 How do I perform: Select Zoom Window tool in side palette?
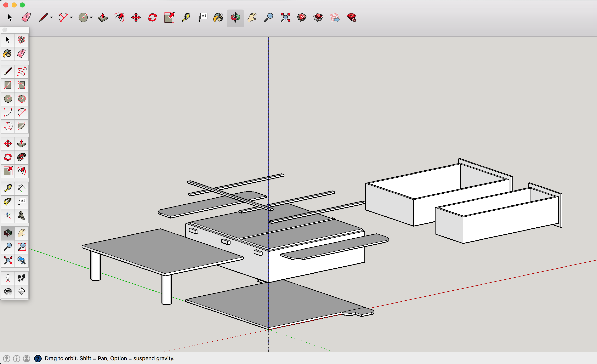[22, 247]
